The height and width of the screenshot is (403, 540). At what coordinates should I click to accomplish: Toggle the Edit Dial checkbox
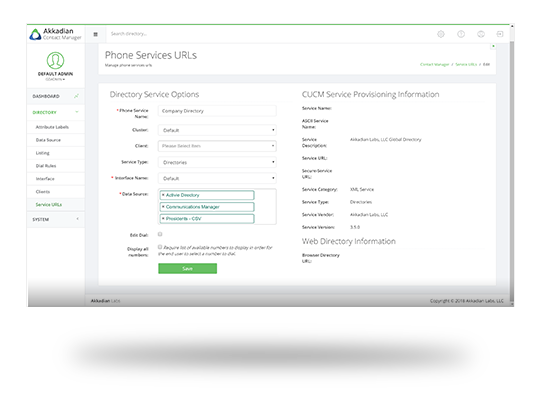click(160, 234)
